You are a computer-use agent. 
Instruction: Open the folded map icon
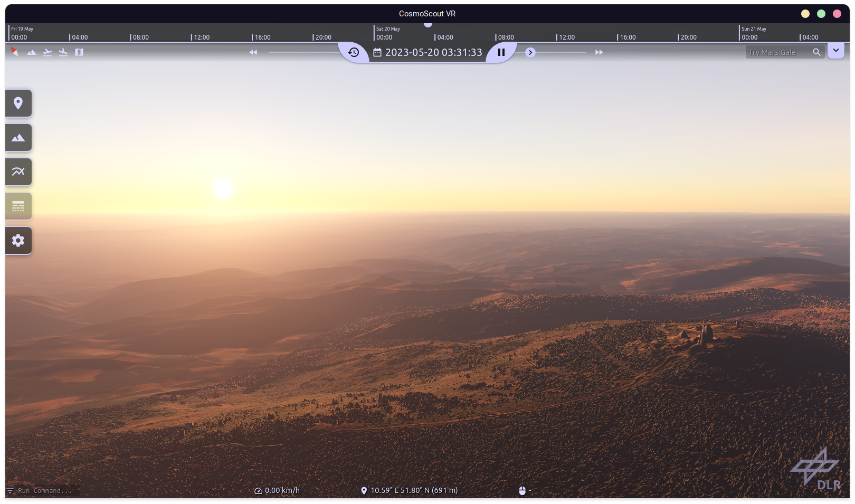pyautogui.click(x=79, y=52)
